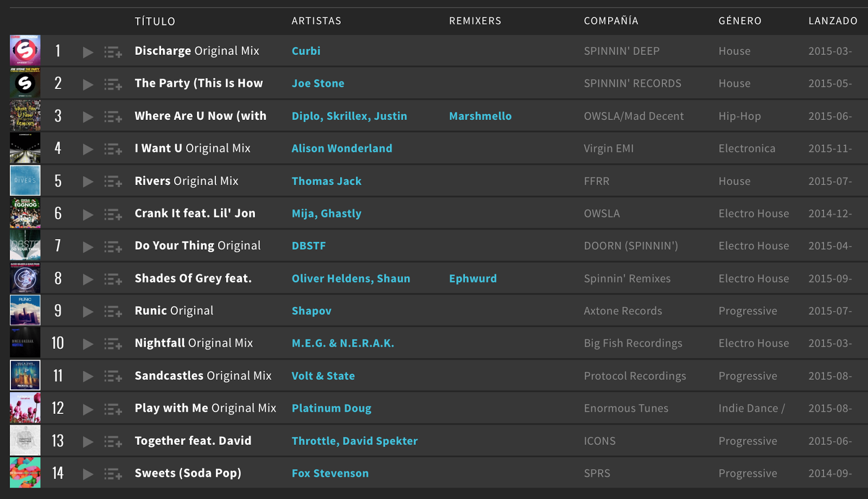The image size is (868, 499).
Task: Play Where Are U Now by Diplo
Action: pyautogui.click(x=87, y=116)
